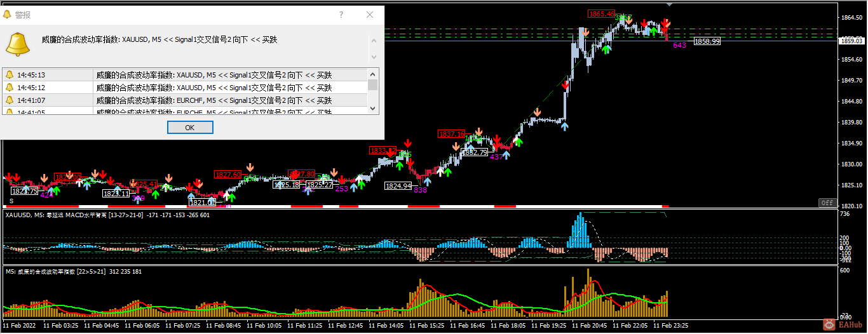Click the 1832.79 white price label

click(x=475, y=152)
